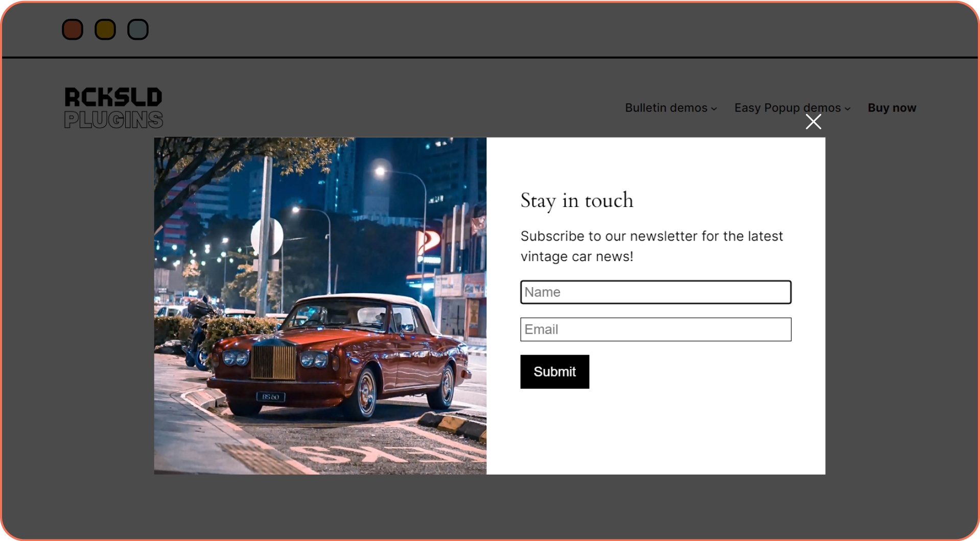Focus the Name input field
The width and height of the screenshot is (980, 541).
tap(656, 292)
